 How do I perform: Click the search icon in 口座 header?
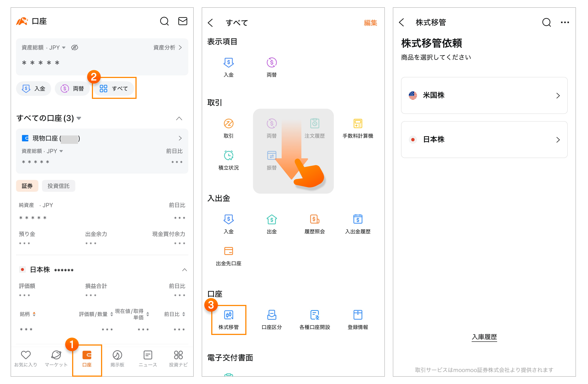pyautogui.click(x=164, y=21)
